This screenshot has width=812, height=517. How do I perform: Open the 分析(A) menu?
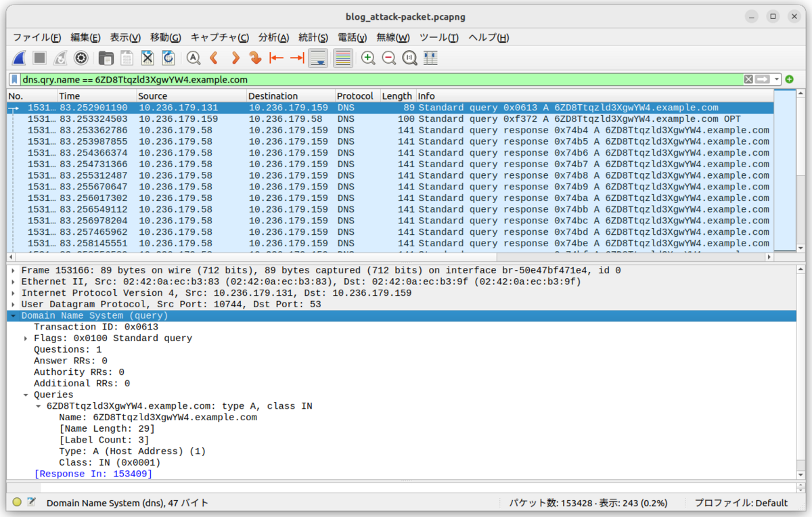click(273, 38)
